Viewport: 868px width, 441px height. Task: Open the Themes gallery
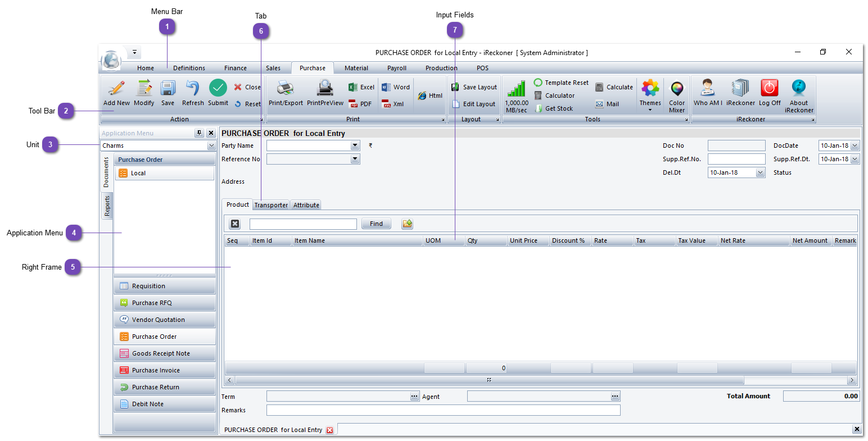pyautogui.click(x=650, y=90)
